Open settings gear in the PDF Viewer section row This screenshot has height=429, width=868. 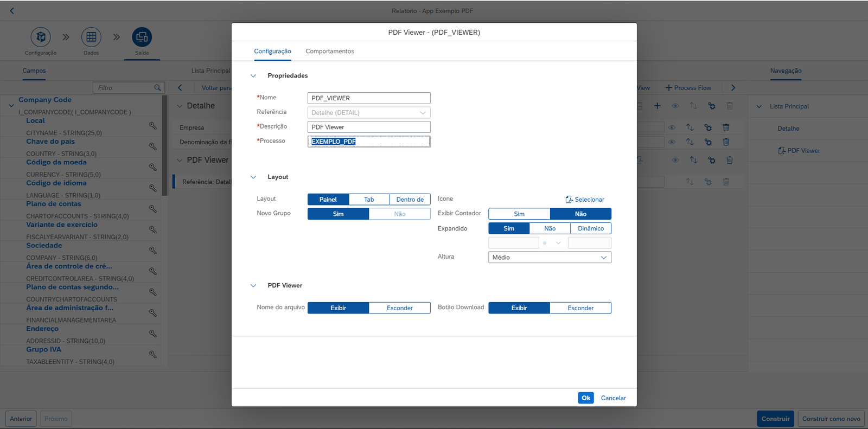pos(712,160)
